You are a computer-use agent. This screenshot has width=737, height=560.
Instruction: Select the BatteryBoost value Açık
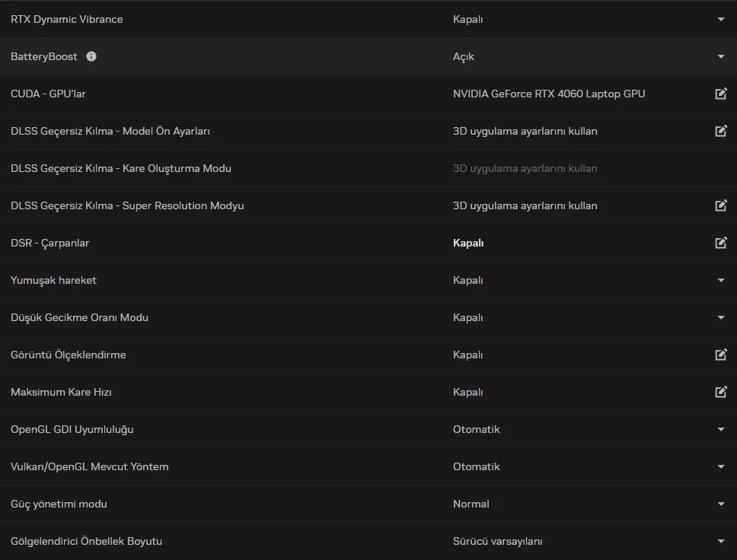pos(463,56)
